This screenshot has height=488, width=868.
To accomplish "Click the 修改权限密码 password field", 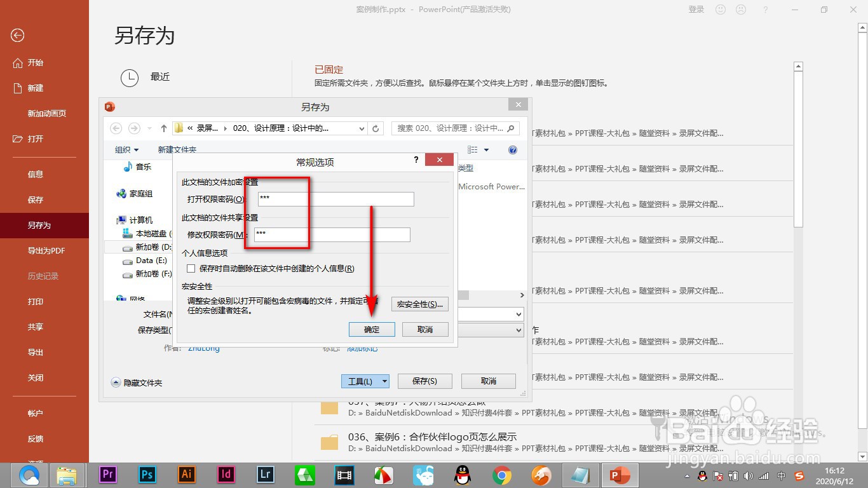I will (332, 234).
